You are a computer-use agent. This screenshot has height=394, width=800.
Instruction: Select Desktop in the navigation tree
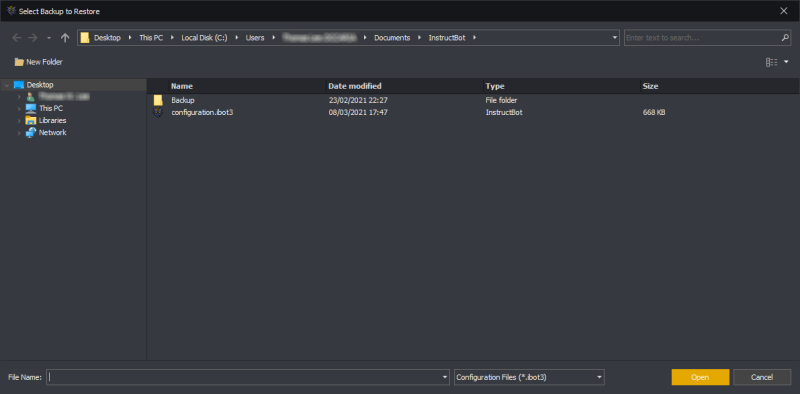(40, 85)
